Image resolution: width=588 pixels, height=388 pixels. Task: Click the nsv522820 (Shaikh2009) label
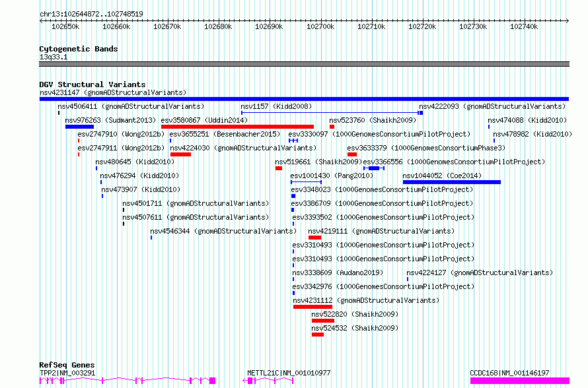pos(355,314)
